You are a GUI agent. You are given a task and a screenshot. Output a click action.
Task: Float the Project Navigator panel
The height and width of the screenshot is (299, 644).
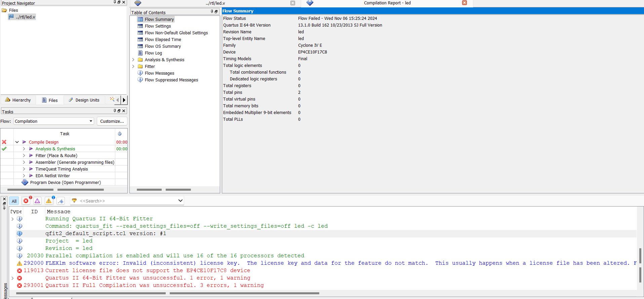119,2
